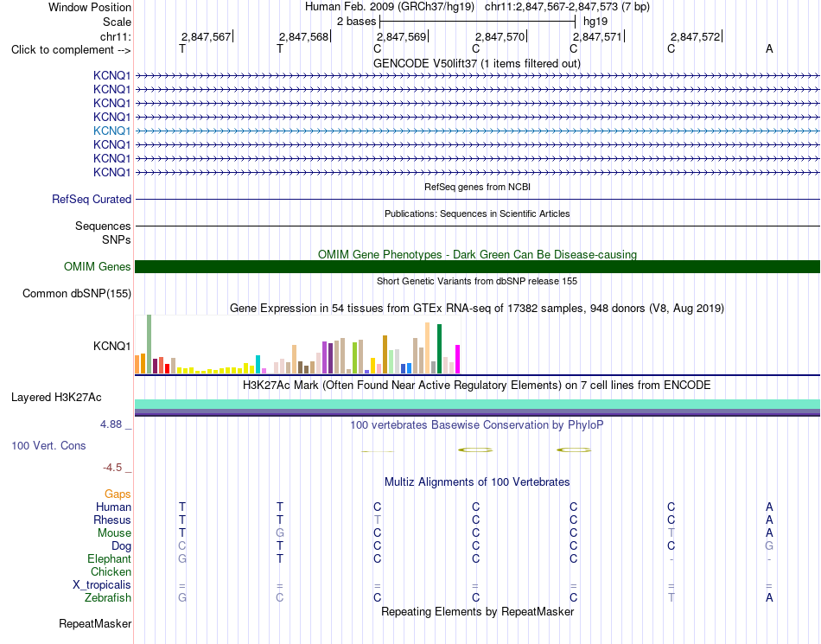Click the chr11:2,847,567-2,847,573 (7 bp) position text

coord(567,7)
